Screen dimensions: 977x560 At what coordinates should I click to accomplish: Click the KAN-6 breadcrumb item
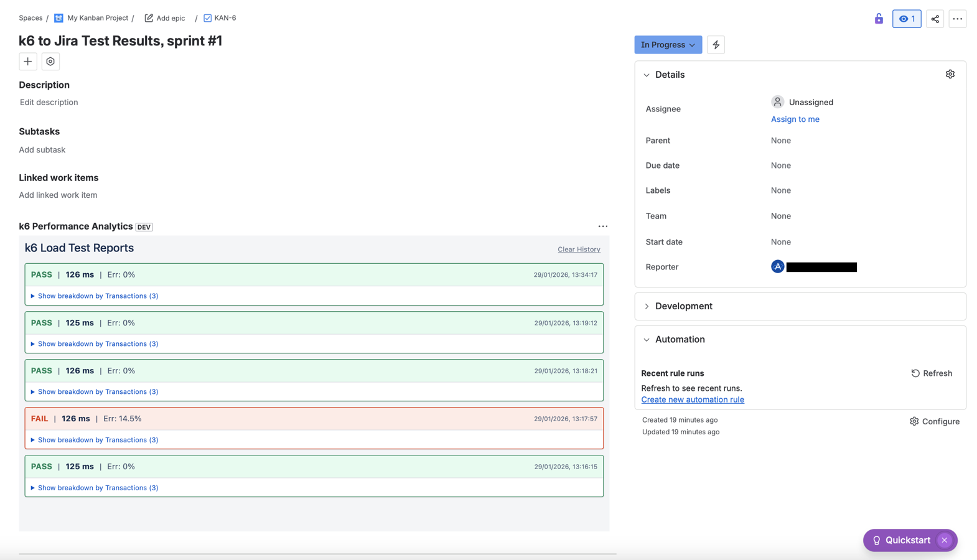tap(225, 18)
